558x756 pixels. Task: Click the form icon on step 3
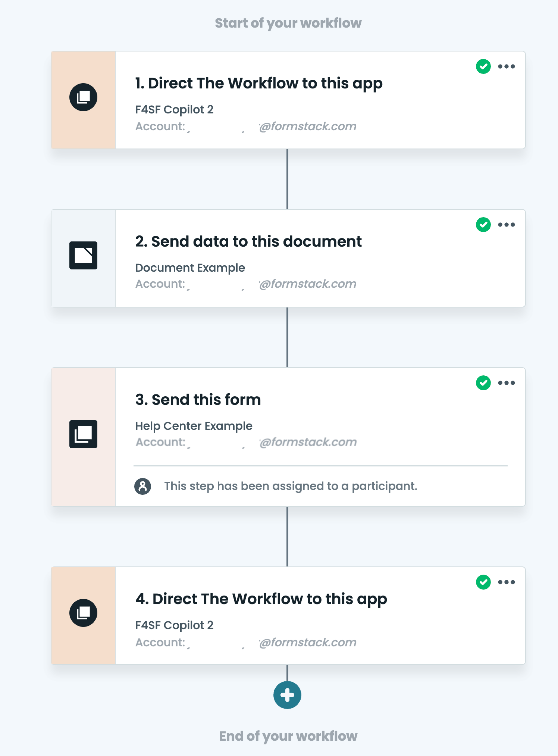click(83, 434)
